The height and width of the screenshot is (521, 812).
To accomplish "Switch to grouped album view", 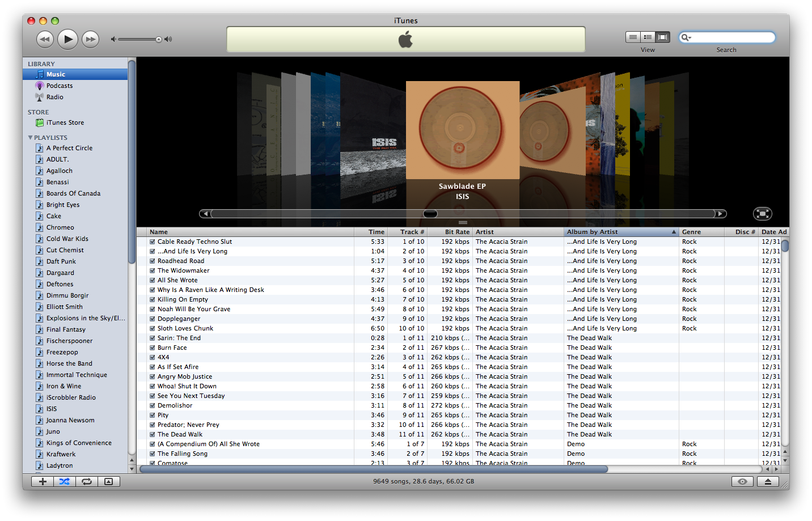I will tap(648, 37).
